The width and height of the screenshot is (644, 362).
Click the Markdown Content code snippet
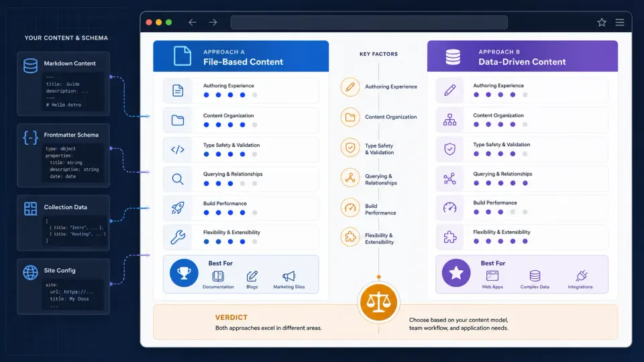[x=73, y=90]
